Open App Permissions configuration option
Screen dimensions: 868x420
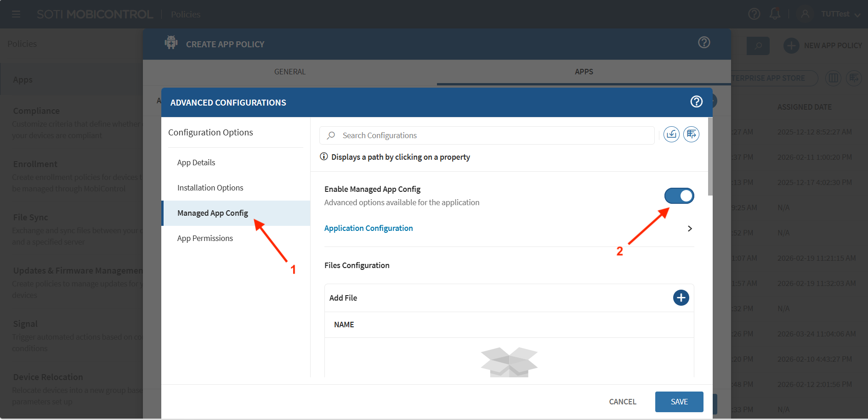click(x=205, y=238)
